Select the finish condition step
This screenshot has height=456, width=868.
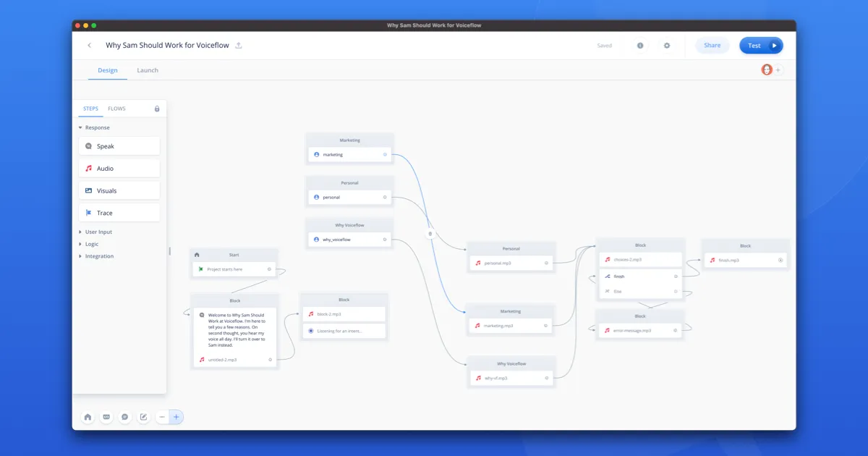(641, 276)
